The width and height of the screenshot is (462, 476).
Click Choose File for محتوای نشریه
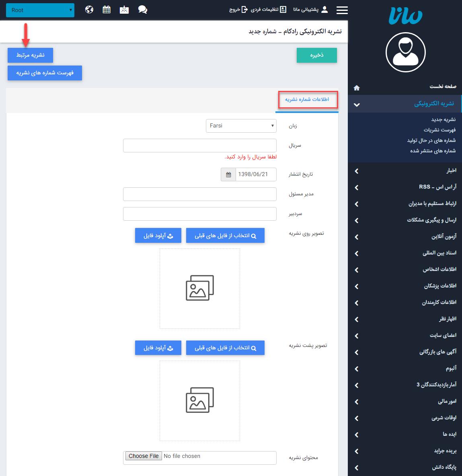(x=143, y=456)
